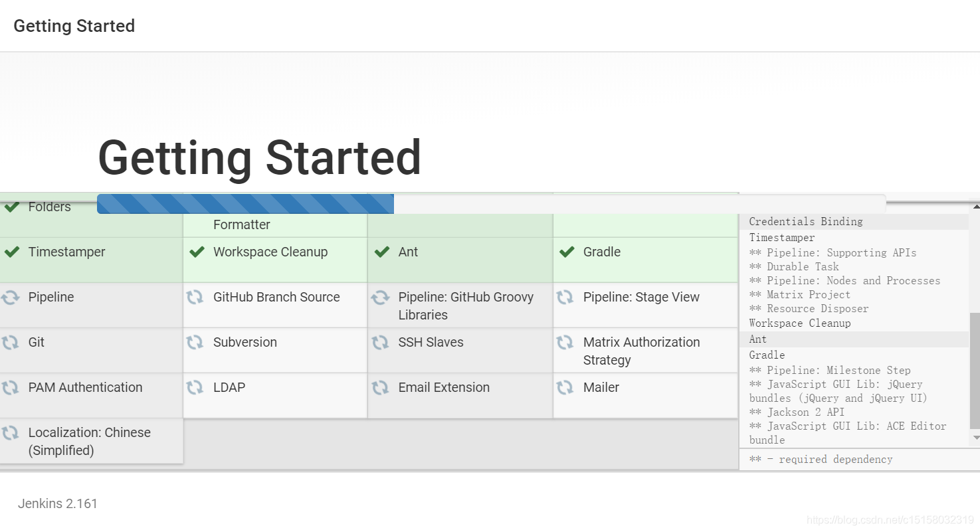The width and height of the screenshot is (980, 532).
Task: Select the Gradle plugin name
Action: click(602, 252)
